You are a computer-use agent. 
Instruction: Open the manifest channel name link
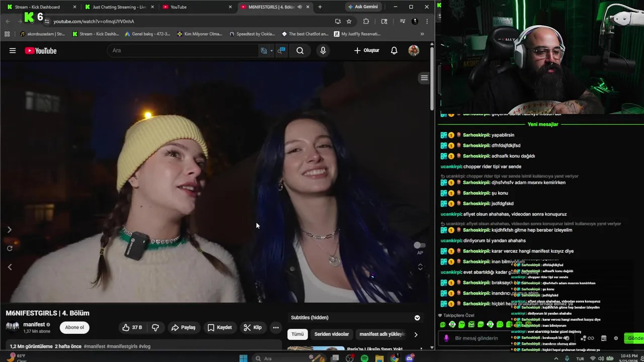pos(34,324)
